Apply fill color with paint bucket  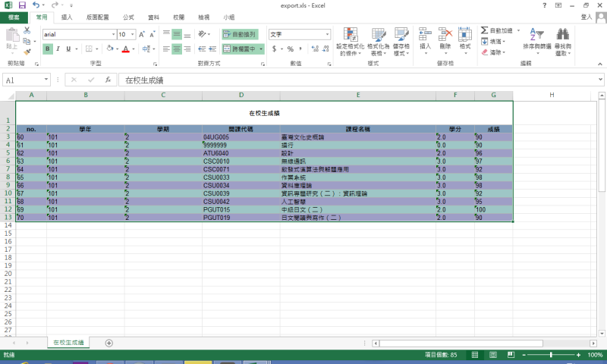pos(110,49)
